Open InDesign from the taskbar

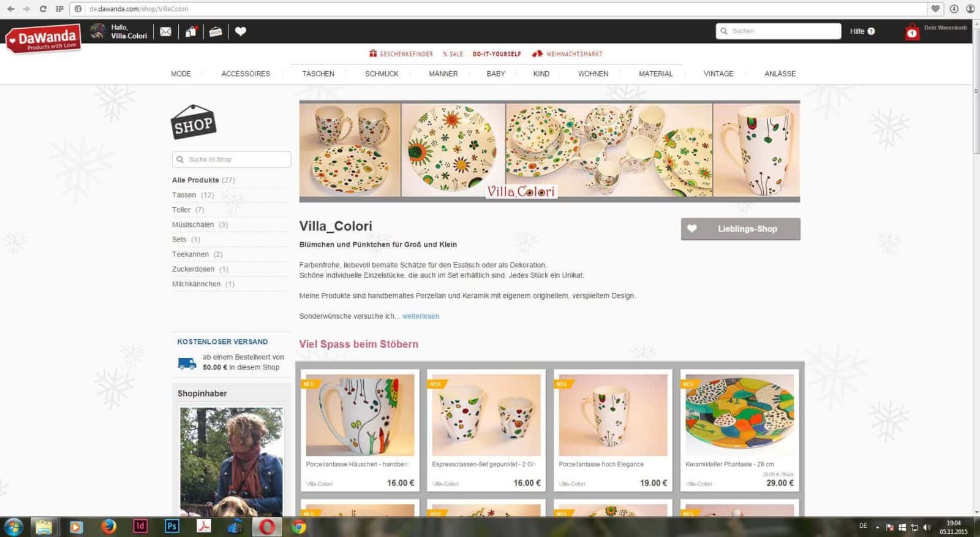click(140, 527)
